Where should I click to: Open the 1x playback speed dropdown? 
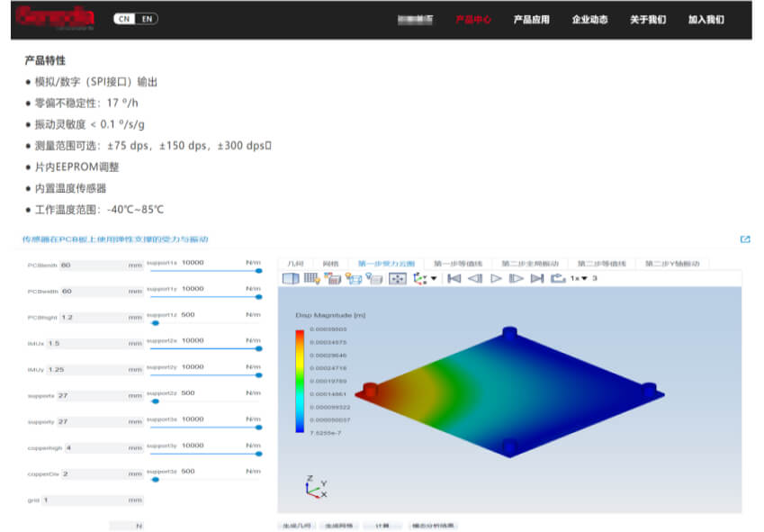click(x=578, y=279)
